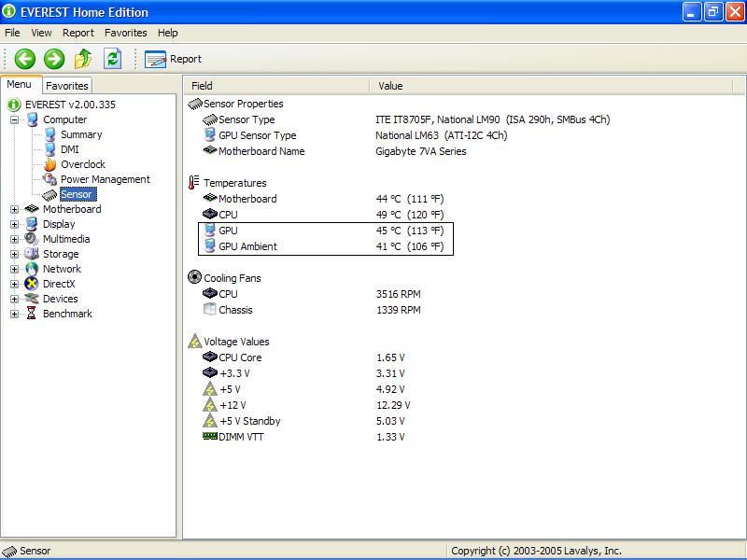Expand the Motherboard tree node
747x560 pixels.
point(14,209)
